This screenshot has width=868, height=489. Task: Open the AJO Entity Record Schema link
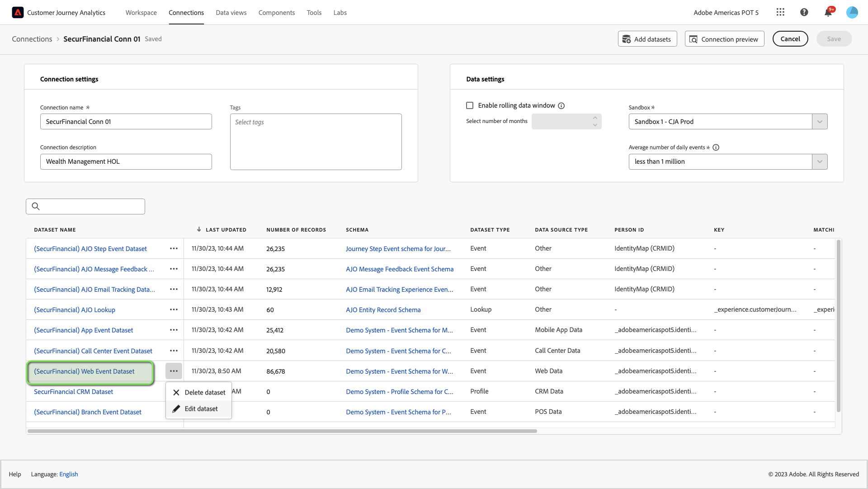click(x=383, y=310)
